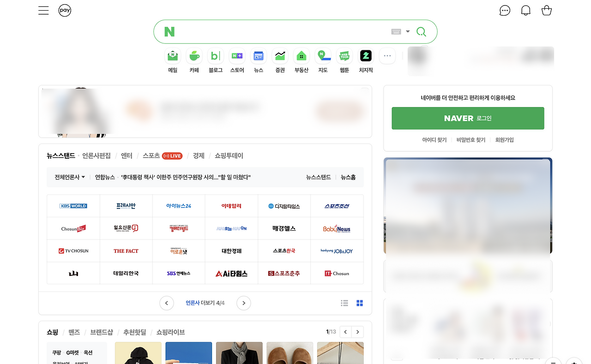Open the 대한경제 press logo
This screenshot has width=591, height=364.
click(x=231, y=251)
